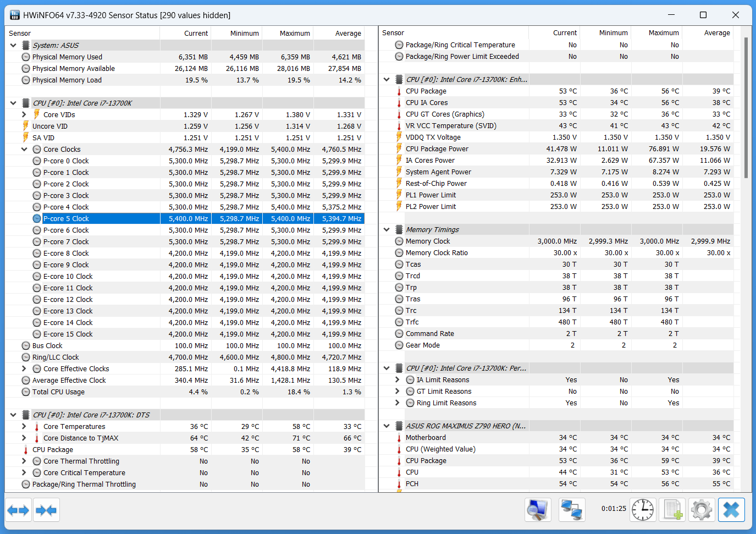This screenshot has width=756, height=534.
Task: Select Package/Ring Power Limit Exceeded row
Action: pyautogui.click(x=556, y=56)
